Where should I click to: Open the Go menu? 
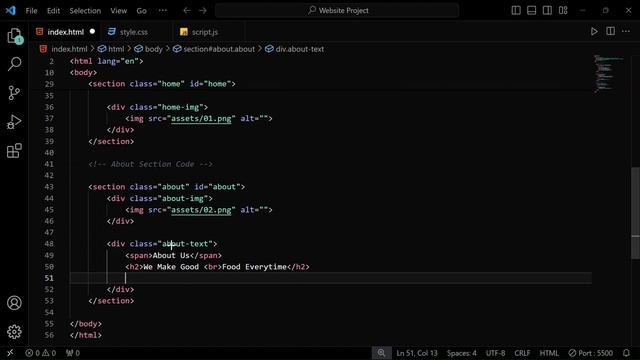(x=141, y=11)
